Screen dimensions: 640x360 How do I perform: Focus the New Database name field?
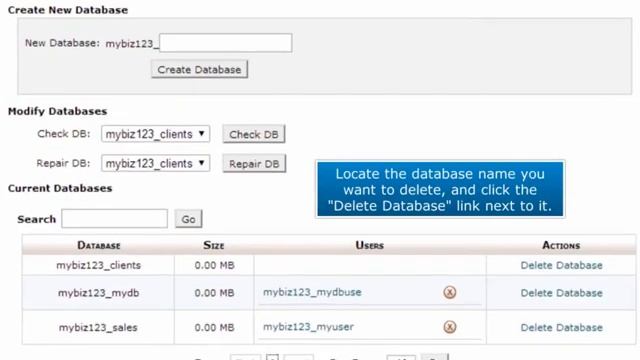[x=226, y=43]
